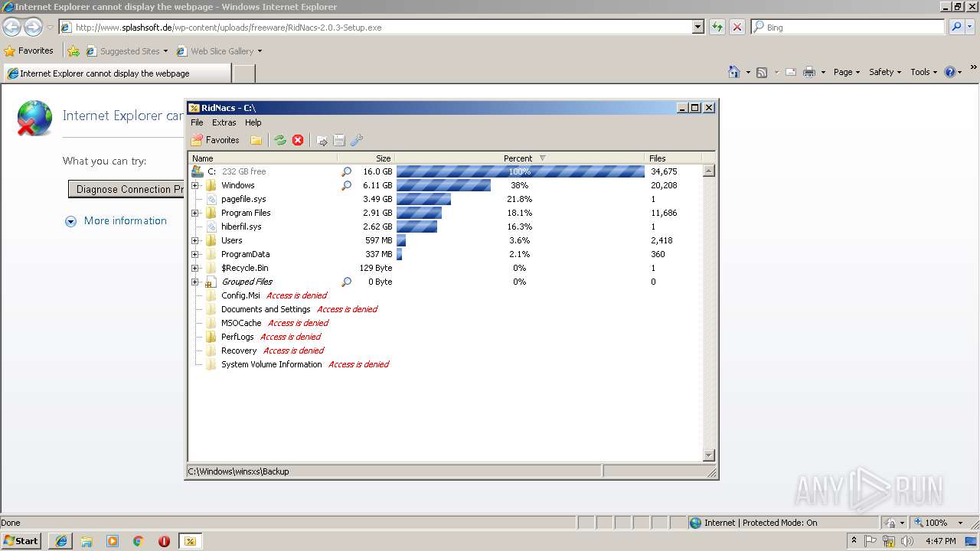
Task: Sort by the Percent column header
Action: [x=520, y=158]
